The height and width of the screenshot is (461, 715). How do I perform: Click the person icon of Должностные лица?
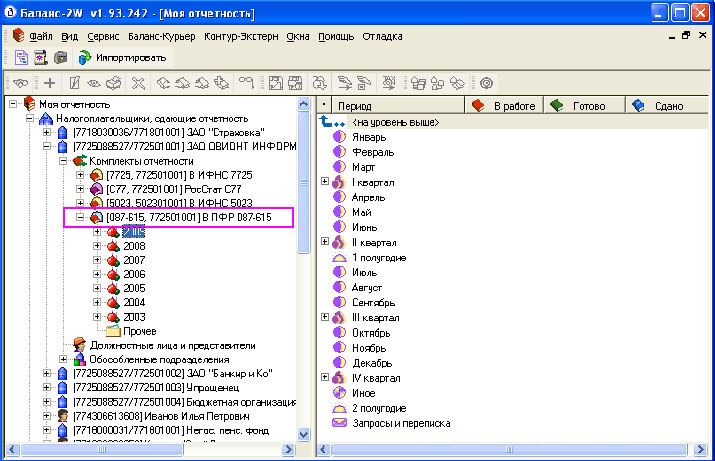coord(79,345)
